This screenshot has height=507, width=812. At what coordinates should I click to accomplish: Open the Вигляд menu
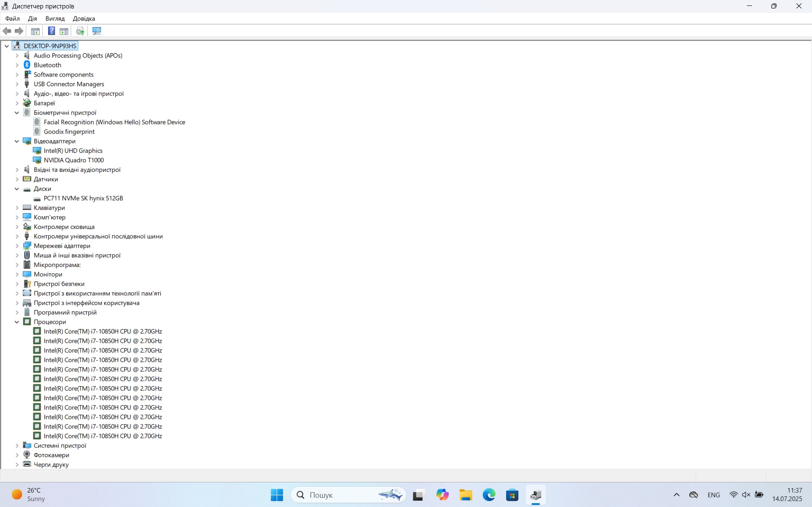click(x=55, y=18)
